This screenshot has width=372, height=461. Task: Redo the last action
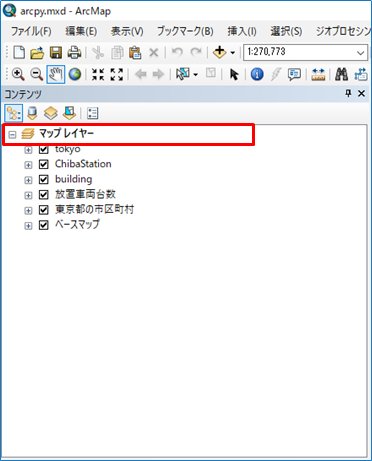pyautogui.click(x=196, y=52)
